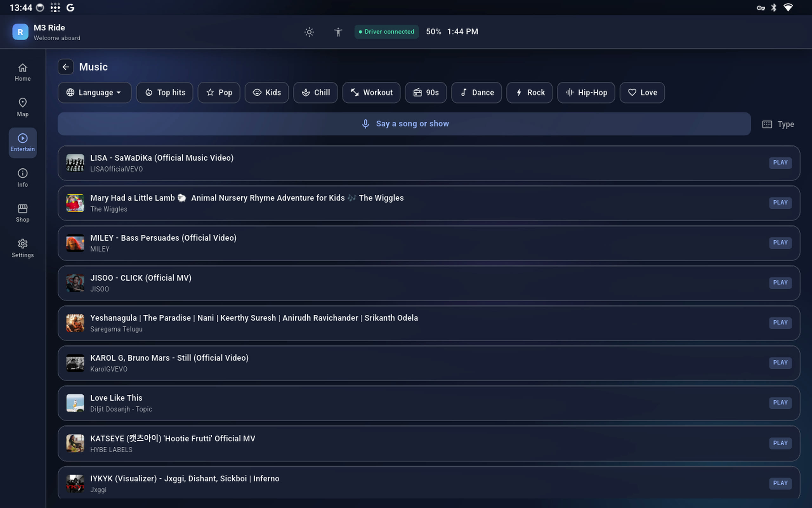This screenshot has height=508, width=812.
Task: Open the accessibility person icon
Action: (338, 32)
